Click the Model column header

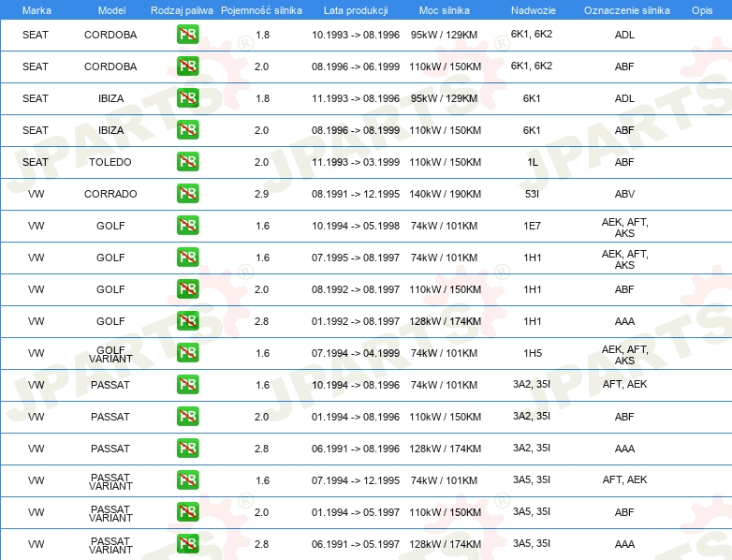[x=111, y=10]
